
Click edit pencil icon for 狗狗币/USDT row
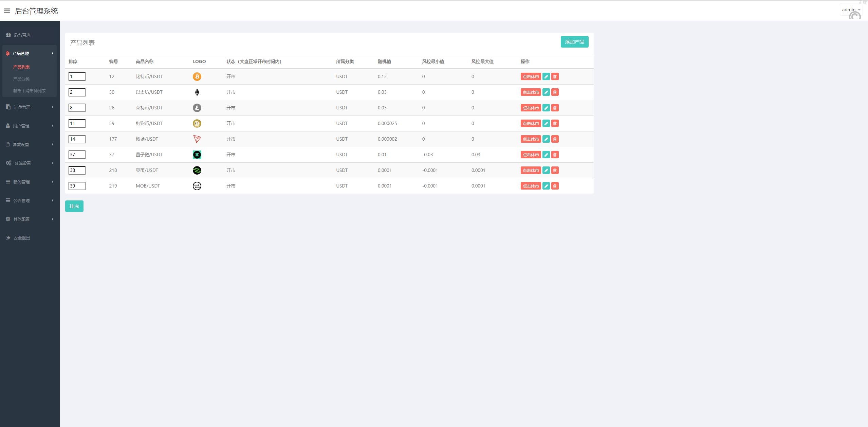546,123
